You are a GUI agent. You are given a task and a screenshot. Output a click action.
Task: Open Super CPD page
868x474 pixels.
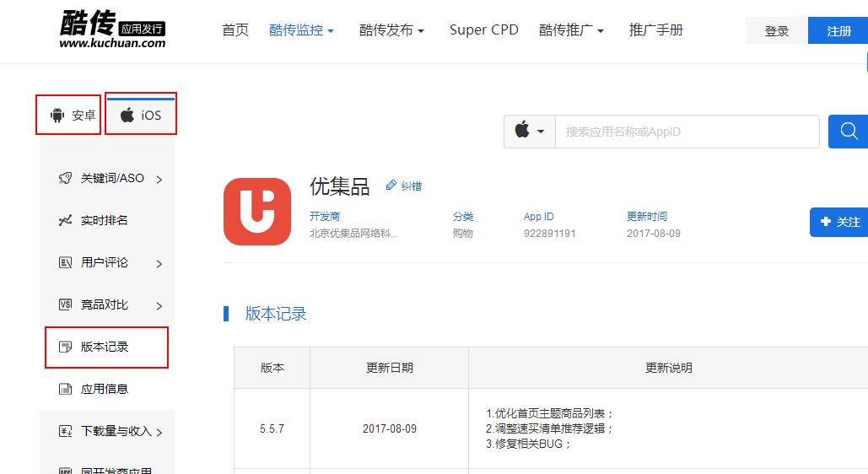click(484, 30)
